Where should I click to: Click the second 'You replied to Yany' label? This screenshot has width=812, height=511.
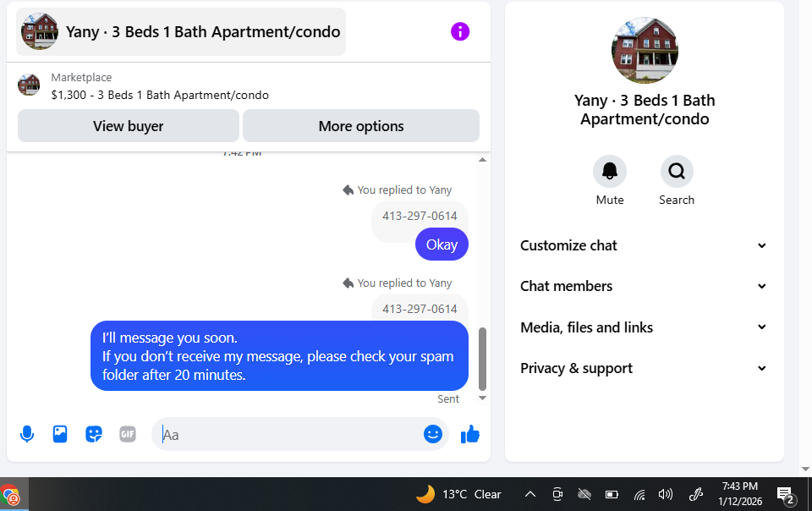pos(404,283)
